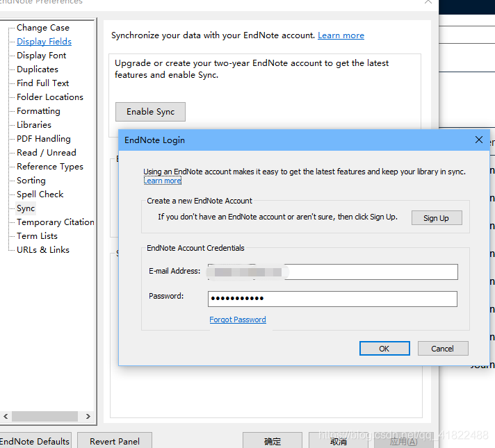This screenshot has width=495, height=448.
Task: Select Change Case in preferences tree
Action: [43, 28]
